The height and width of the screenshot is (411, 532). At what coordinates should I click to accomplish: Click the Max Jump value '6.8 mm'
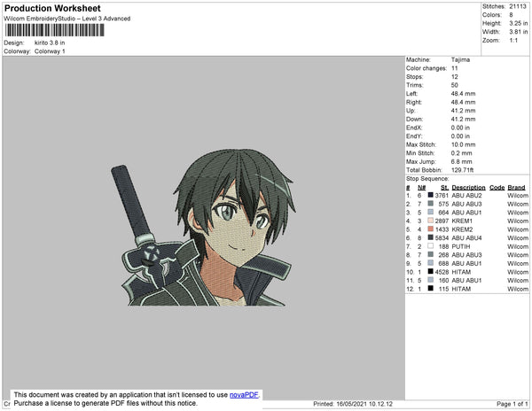point(461,161)
